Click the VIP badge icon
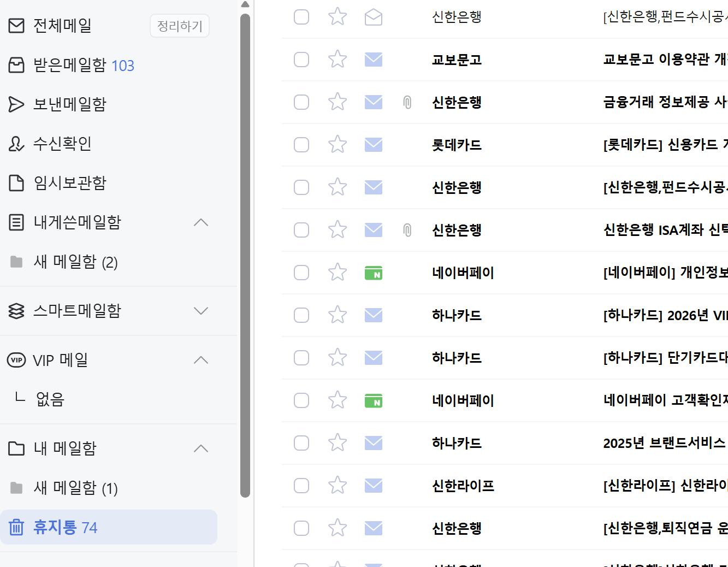 point(16,360)
